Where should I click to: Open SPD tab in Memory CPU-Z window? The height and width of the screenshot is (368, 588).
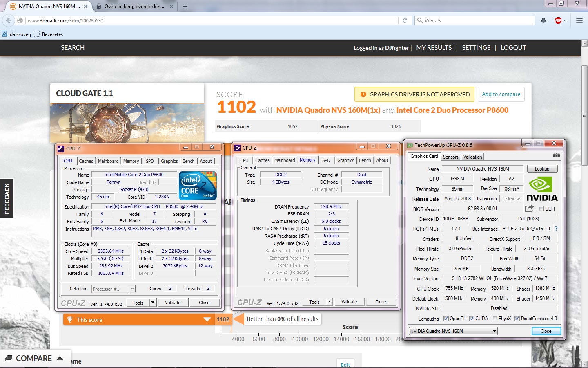[326, 160]
